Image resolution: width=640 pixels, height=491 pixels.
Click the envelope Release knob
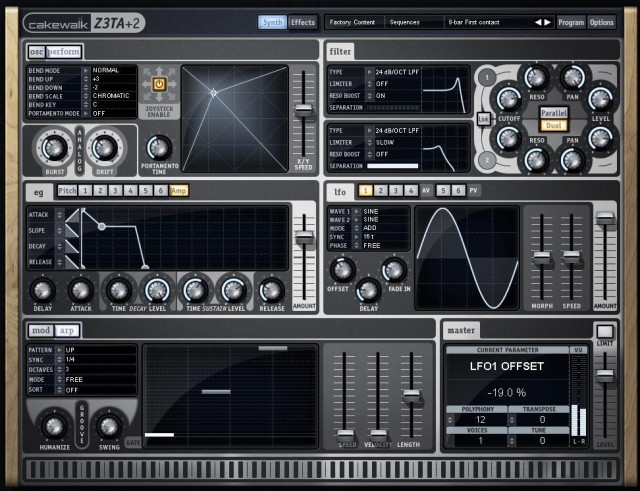(x=271, y=290)
